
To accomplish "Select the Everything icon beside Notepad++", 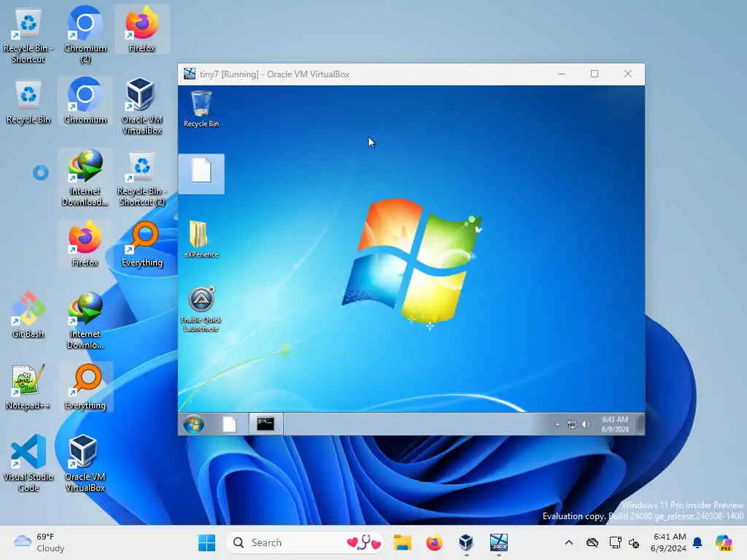I will pyautogui.click(x=85, y=387).
